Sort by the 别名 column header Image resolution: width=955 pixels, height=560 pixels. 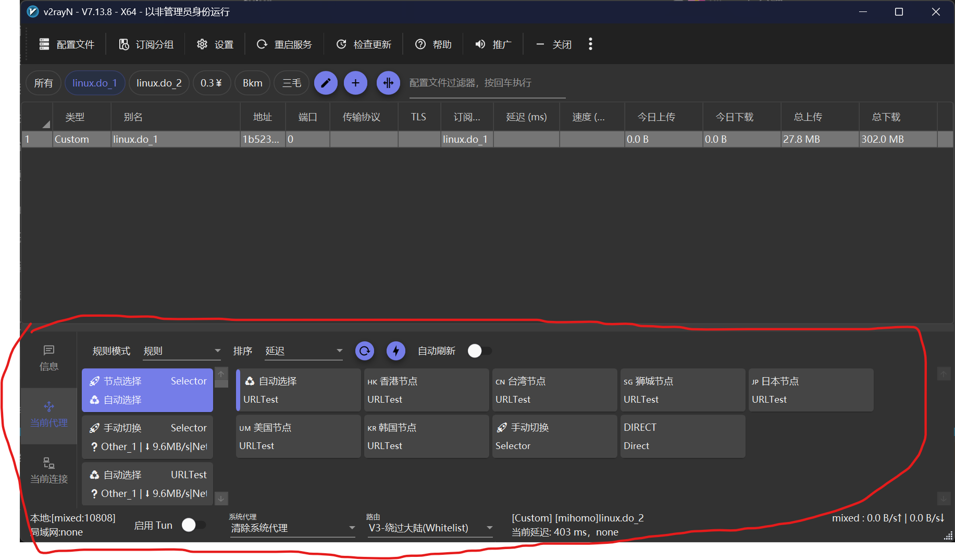tap(176, 117)
